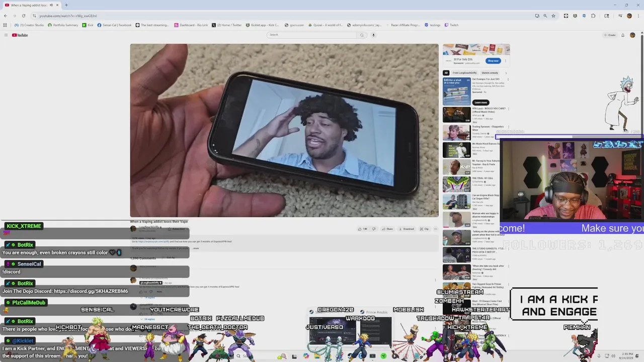
Task: Open options for the VFN Lucci video
Action: (x=508, y=109)
